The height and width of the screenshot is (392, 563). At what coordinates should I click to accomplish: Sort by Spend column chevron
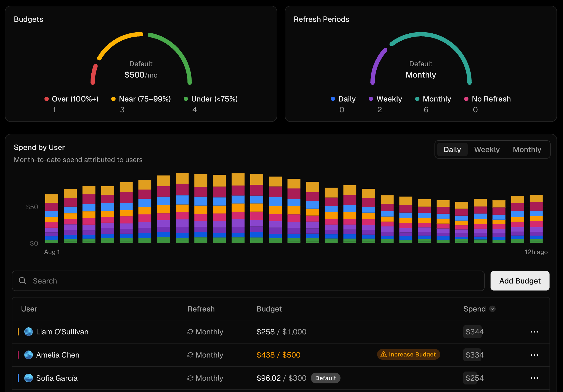[x=492, y=309]
